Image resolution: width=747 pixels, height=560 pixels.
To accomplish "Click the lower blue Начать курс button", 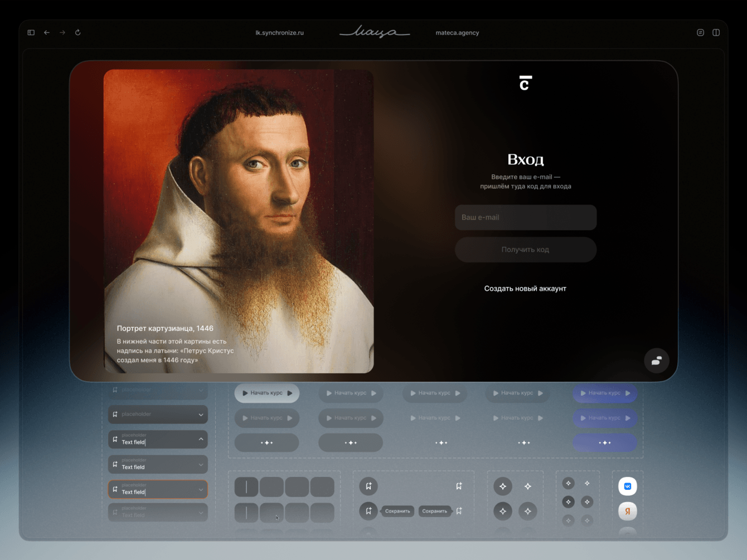I will tap(605, 418).
